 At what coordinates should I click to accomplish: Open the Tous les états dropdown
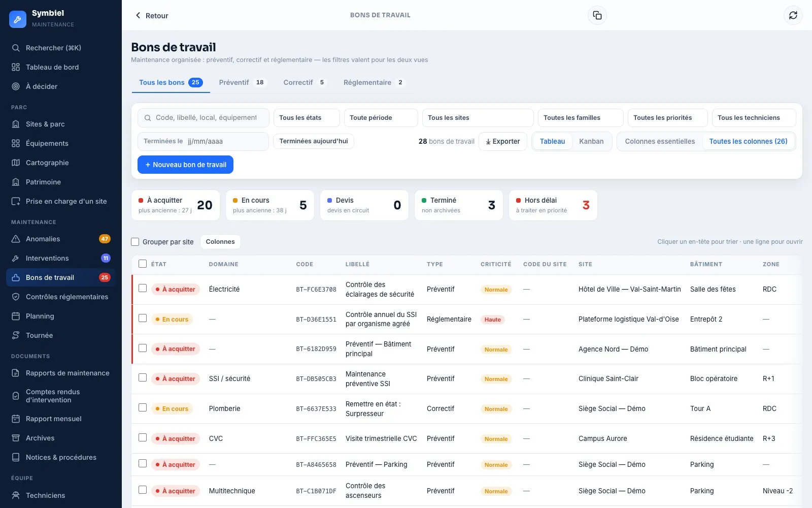click(307, 118)
